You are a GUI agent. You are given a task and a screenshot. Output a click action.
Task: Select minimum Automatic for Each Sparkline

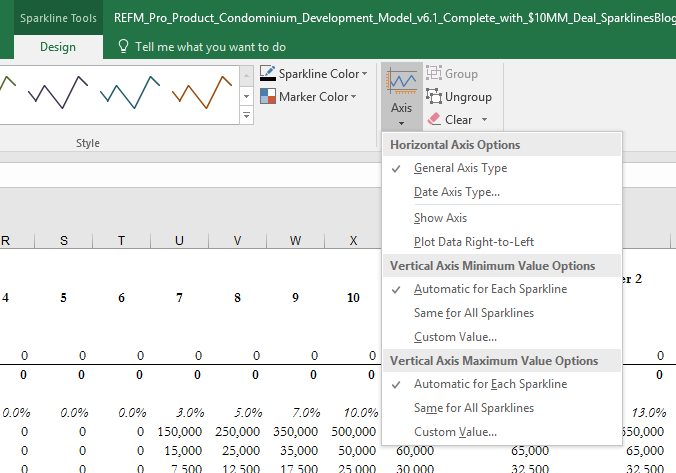tap(502, 289)
